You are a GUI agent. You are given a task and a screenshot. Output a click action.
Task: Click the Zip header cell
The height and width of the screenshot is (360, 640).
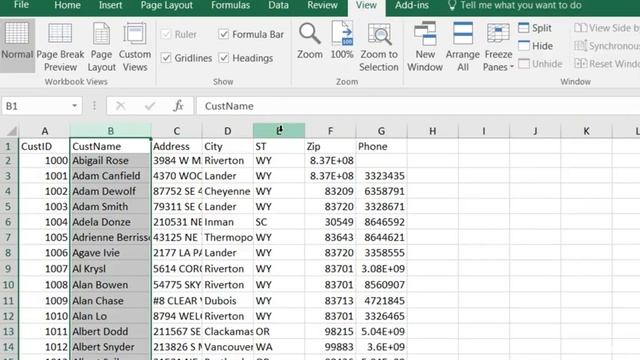330,146
